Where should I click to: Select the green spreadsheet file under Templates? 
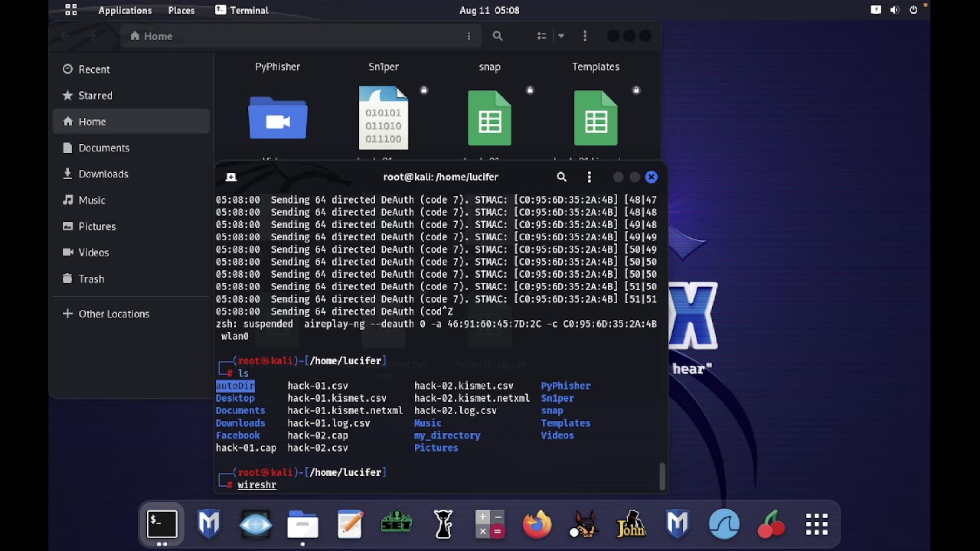point(596,118)
